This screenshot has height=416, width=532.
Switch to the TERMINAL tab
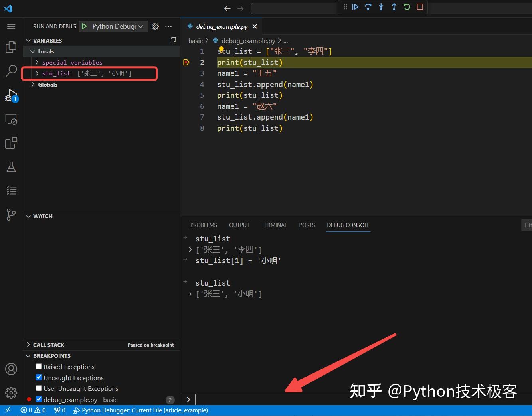pyautogui.click(x=274, y=225)
